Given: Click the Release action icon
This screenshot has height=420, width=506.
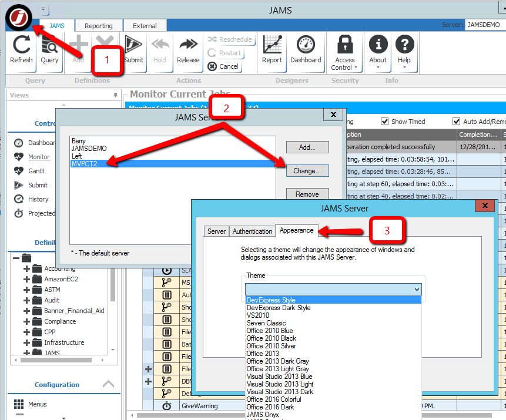Looking at the screenshot, I should click(188, 44).
